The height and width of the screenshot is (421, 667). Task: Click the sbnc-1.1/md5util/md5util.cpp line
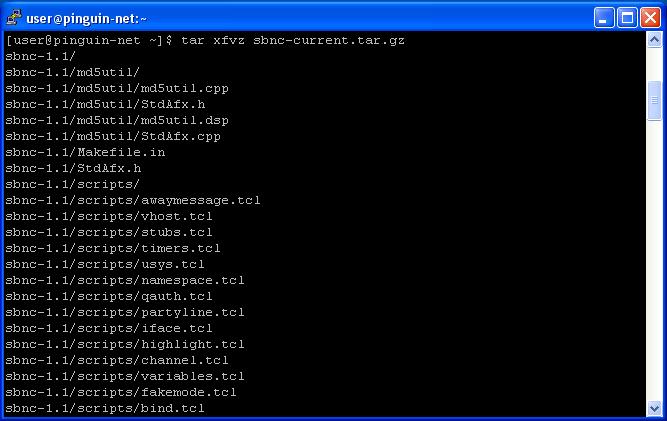tap(117, 88)
